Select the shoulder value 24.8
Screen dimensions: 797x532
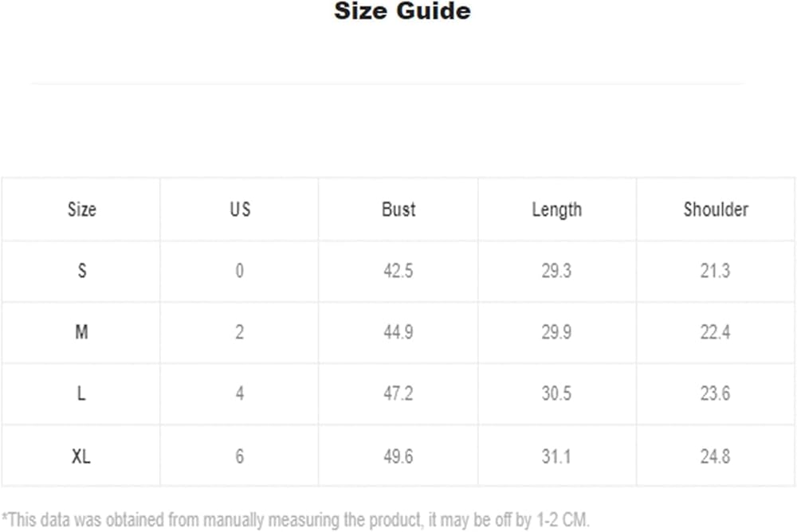715,456
